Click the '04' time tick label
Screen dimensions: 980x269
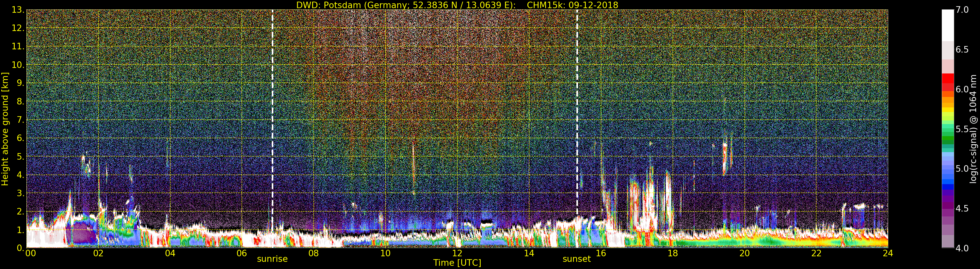tap(170, 253)
